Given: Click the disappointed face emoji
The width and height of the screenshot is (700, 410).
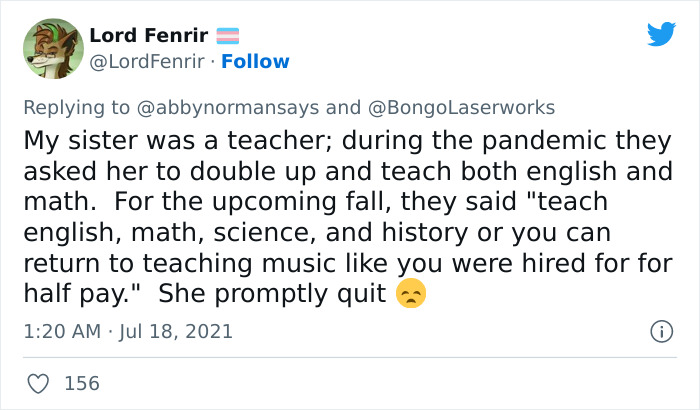Looking at the screenshot, I should point(410,294).
